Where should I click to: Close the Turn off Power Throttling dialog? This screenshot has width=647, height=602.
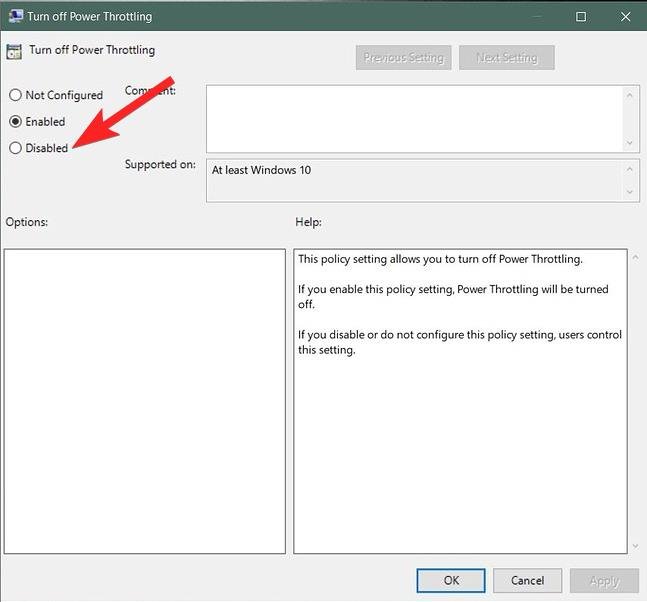point(626,17)
